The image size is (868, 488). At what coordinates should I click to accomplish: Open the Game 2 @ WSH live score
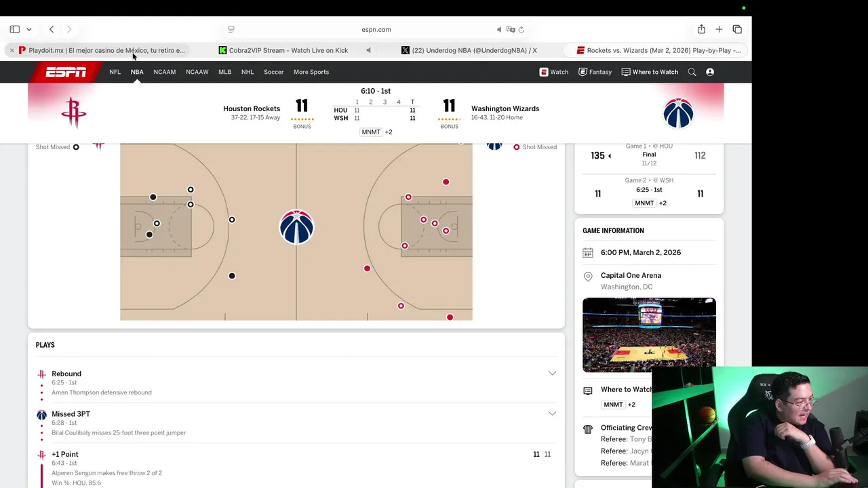[x=649, y=193]
